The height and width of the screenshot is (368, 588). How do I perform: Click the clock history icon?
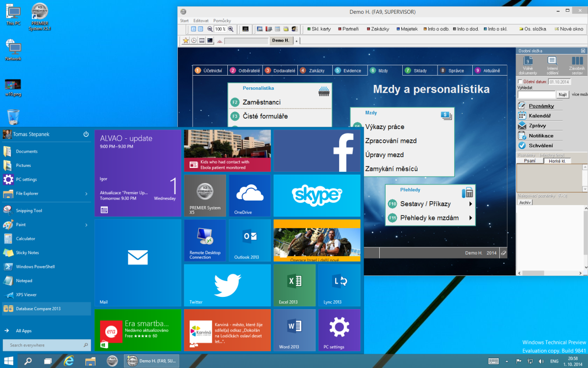194,41
